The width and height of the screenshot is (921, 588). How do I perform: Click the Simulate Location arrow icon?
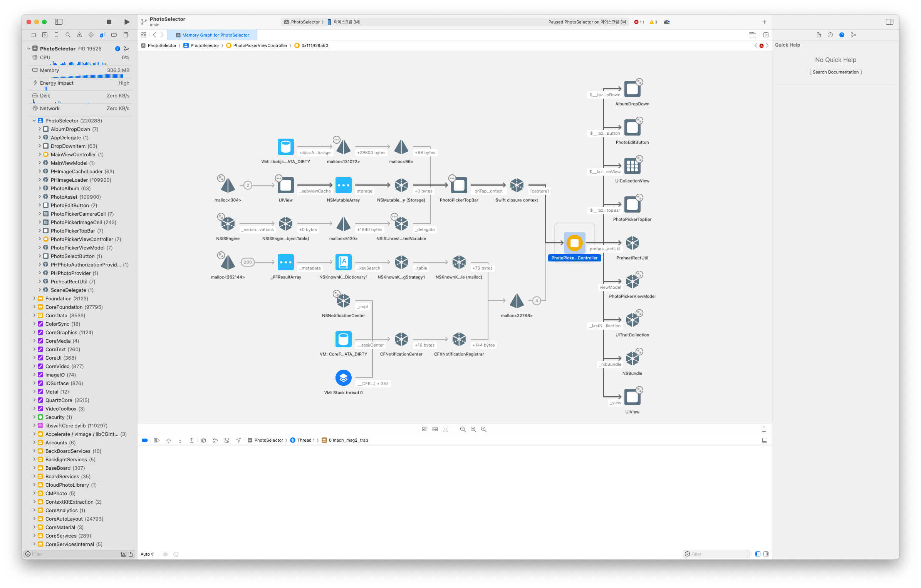tap(238, 440)
